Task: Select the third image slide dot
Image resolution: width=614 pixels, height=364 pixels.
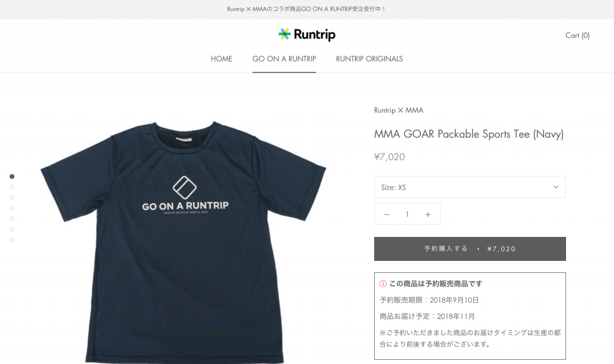Action: (12, 197)
